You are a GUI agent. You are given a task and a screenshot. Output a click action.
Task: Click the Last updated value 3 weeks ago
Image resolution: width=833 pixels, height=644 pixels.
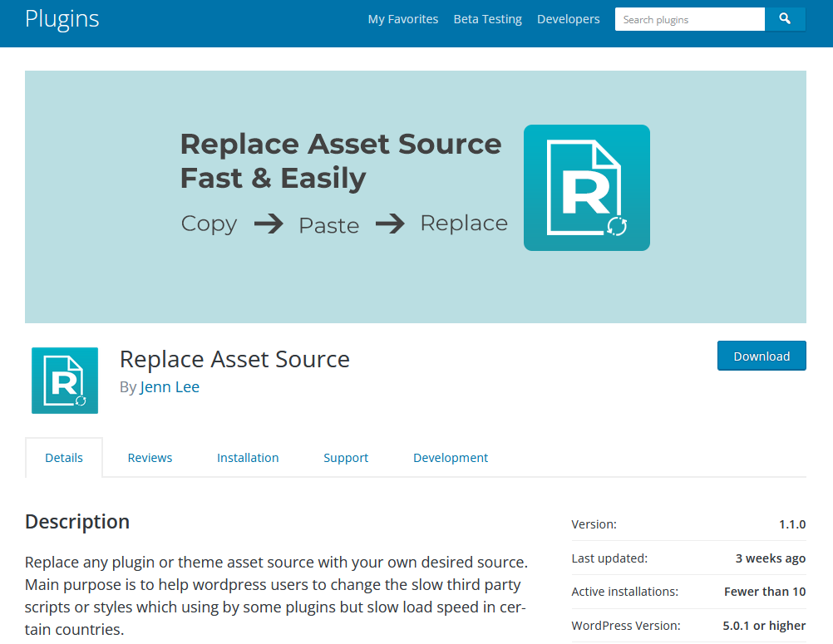coord(770,558)
